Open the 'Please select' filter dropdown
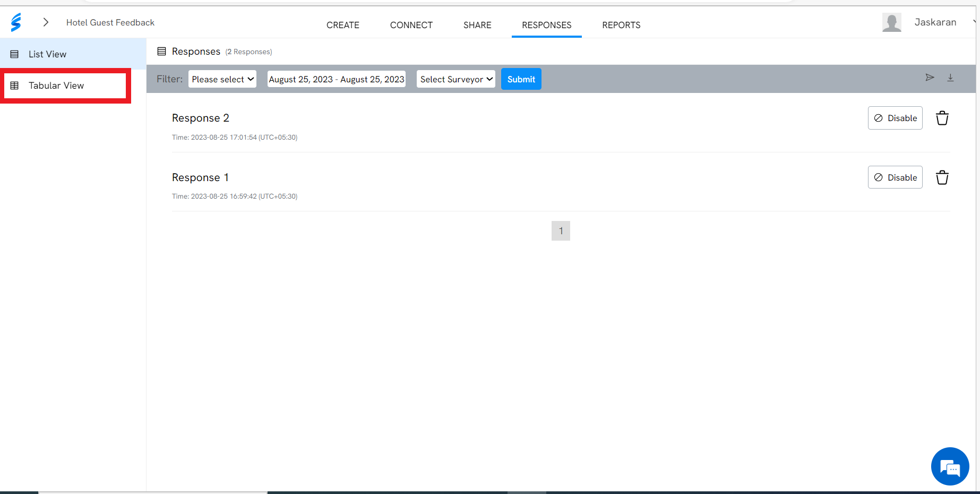The image size is (980, 494). [222, 79]
